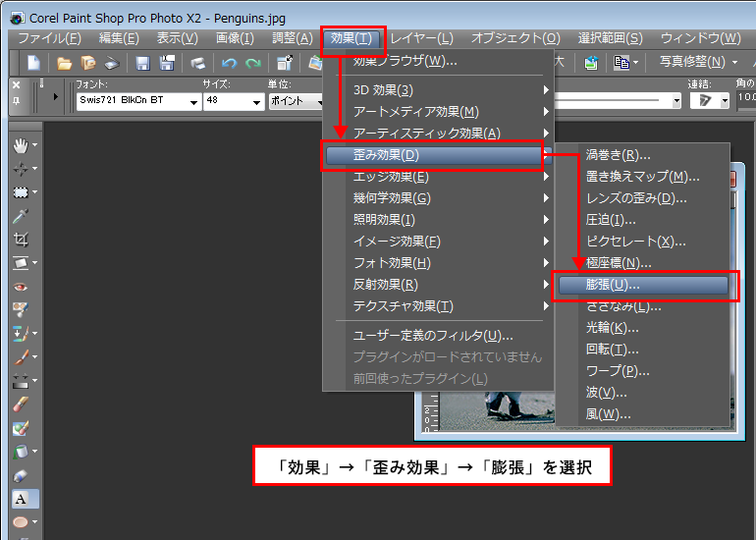Open the flyout arrow next to the Flood Fill tool
Screen dimensions: 756x540
coord(34,452)
